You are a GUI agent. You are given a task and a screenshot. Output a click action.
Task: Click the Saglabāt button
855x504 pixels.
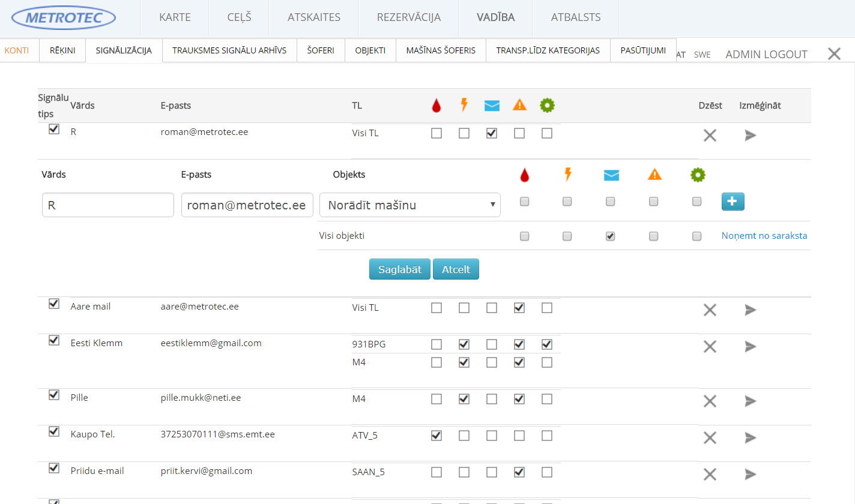[x=400, y=269]
